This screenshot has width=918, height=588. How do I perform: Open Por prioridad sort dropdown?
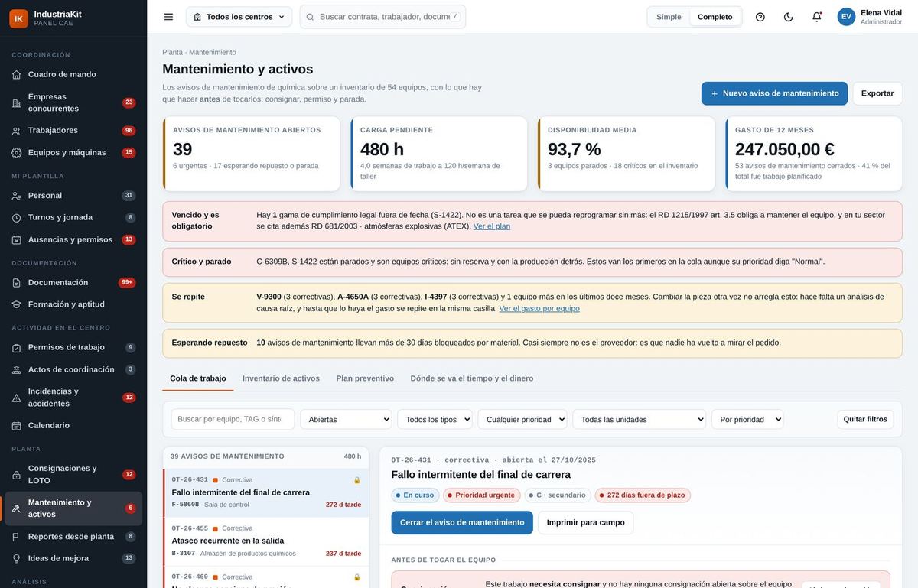coord(747,419)
